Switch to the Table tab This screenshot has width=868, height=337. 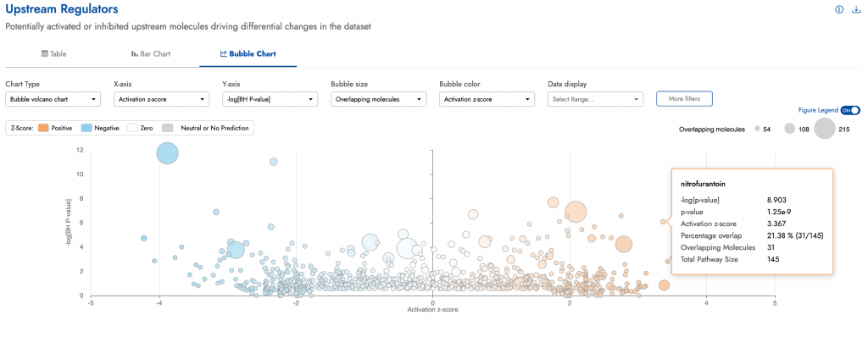(54, 53)
